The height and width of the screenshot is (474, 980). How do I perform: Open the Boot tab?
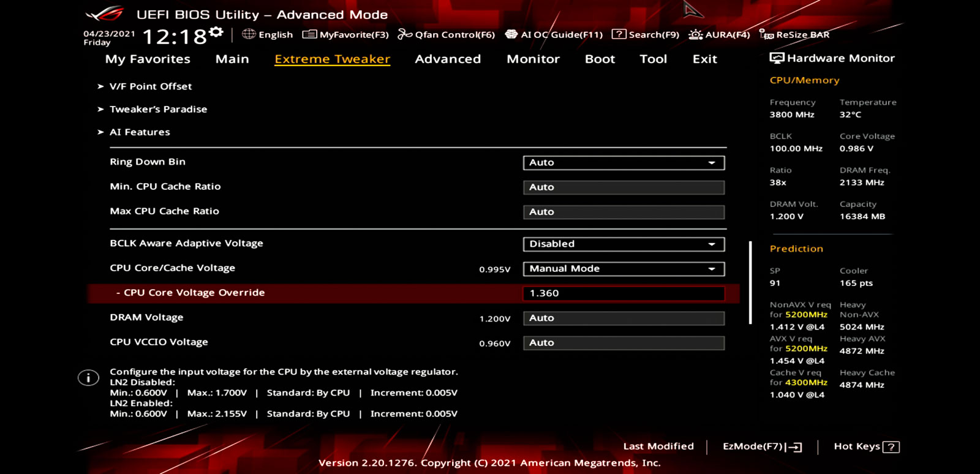coord(600,59)
